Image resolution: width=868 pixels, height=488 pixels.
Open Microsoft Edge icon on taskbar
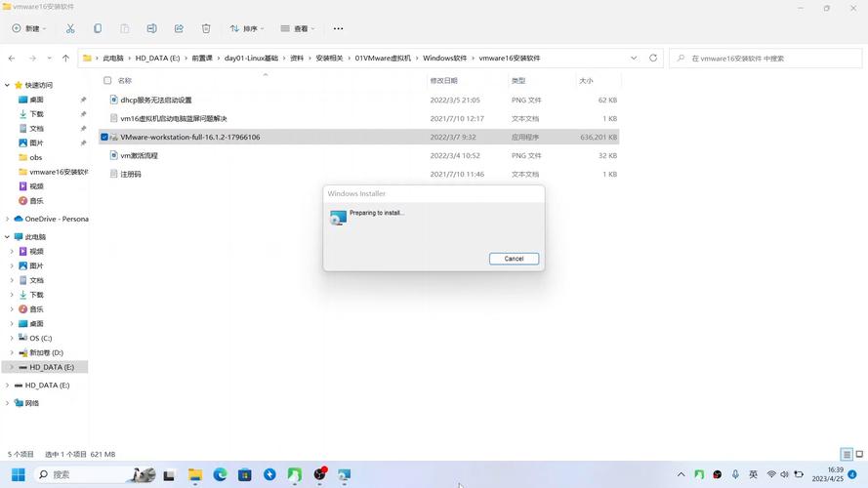tap(220, 474)
